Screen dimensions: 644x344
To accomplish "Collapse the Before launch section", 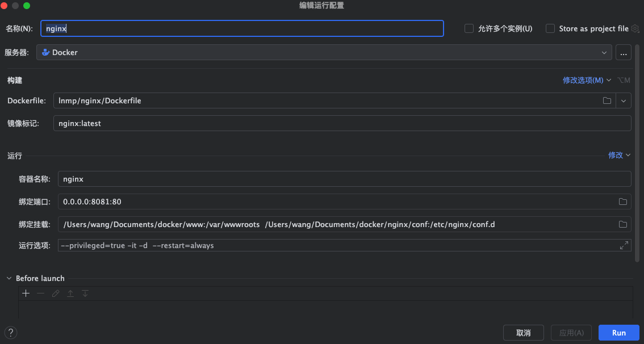I will (x=8, y=278).
